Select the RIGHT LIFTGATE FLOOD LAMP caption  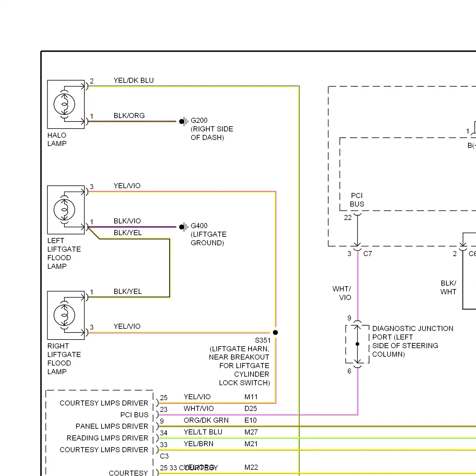click(x=64, y=359)
